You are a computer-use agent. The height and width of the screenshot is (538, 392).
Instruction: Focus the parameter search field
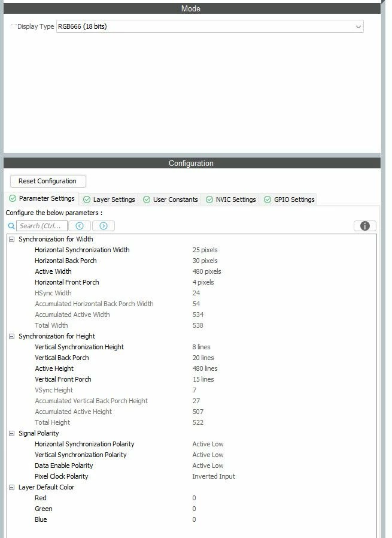coord(41,226)
